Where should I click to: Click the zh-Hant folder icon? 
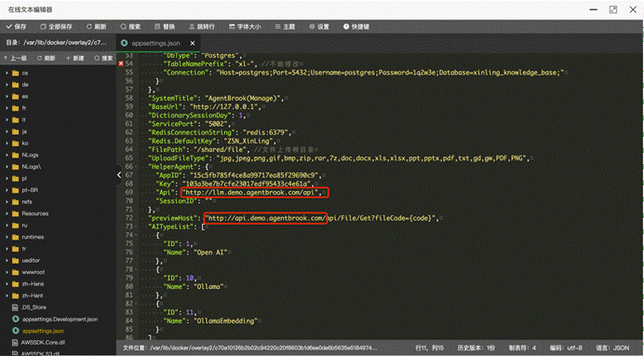16,295
